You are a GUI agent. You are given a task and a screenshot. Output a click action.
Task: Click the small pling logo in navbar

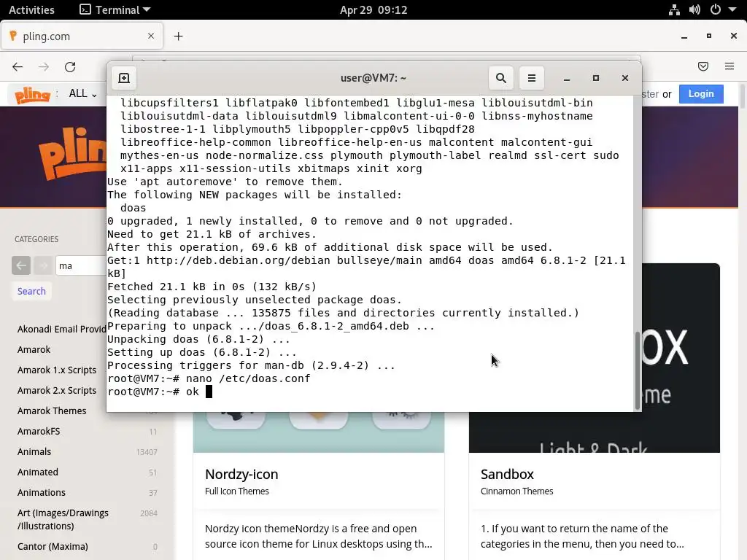point(32,94)
